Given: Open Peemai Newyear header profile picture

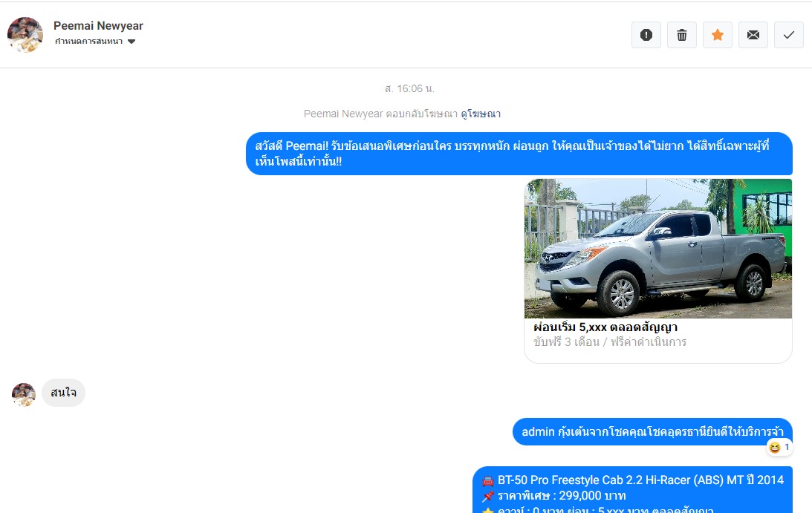Looking at the screenshot, I should click(25, 35).
